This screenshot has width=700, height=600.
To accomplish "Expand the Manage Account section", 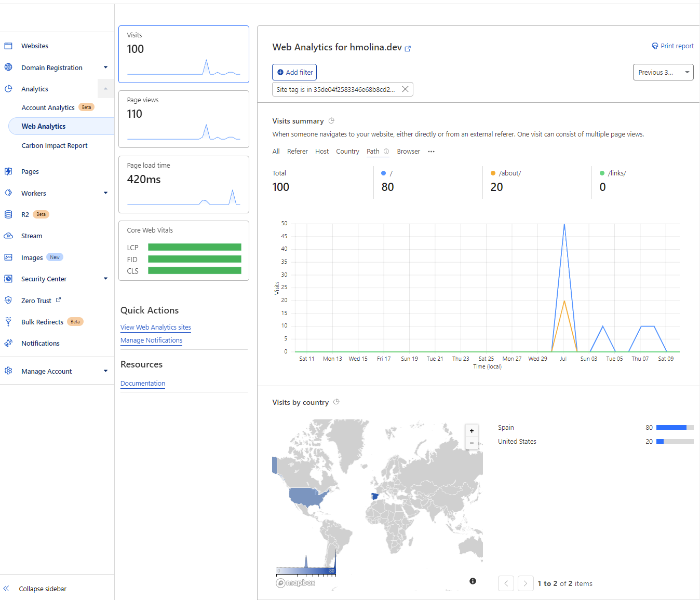I will pyautogui.click(x=106, y=371).
